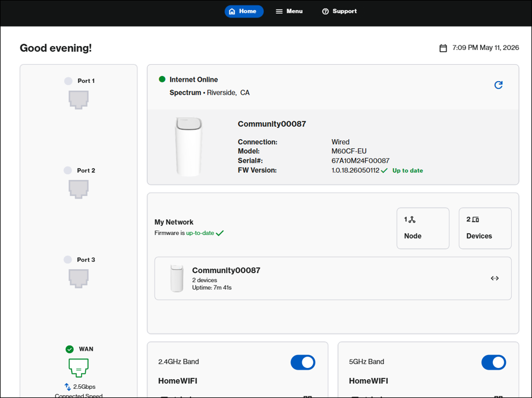Viewport: 532px width, 398px height.
Task: Click the green WAN check status icon
Action: 70,349
